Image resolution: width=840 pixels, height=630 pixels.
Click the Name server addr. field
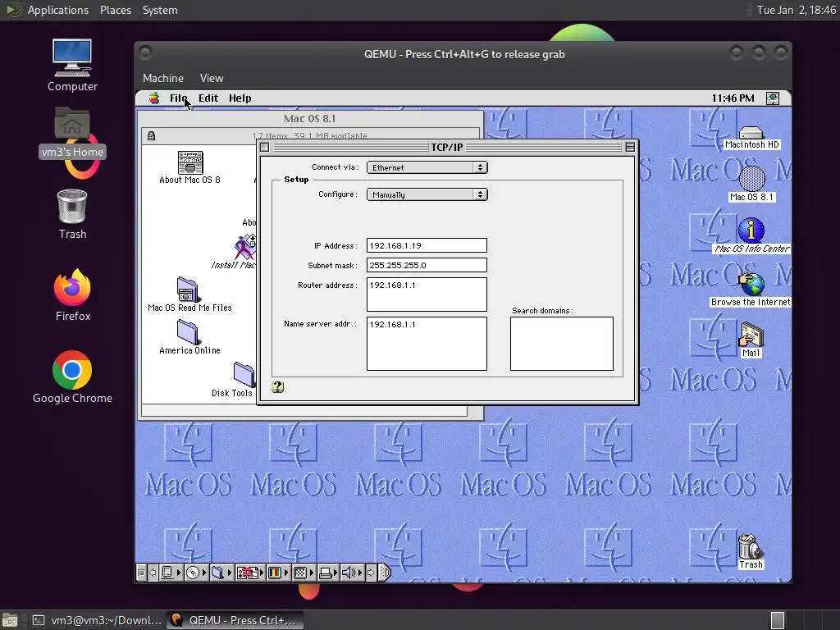pos(427,344)
